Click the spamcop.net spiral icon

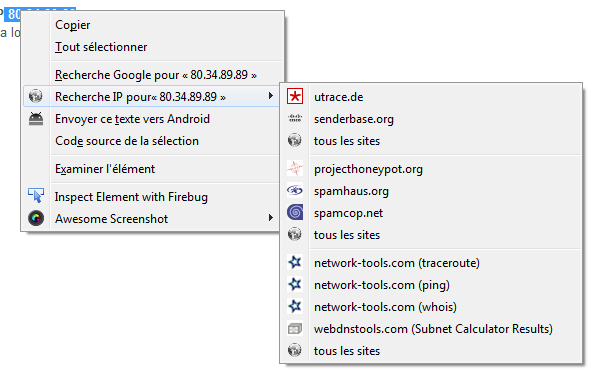pyautogui.click(x=295, y=212)
